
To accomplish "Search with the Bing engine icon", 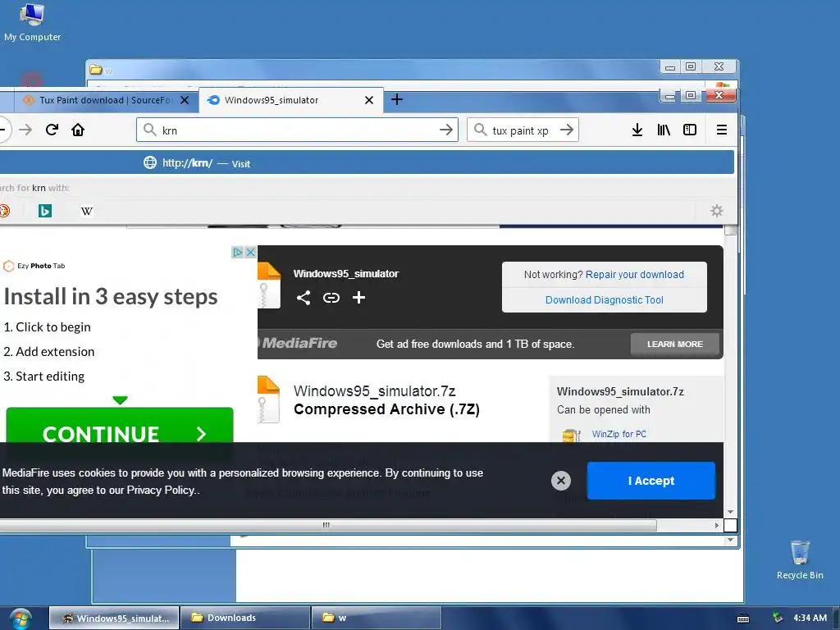I will 45,211.
